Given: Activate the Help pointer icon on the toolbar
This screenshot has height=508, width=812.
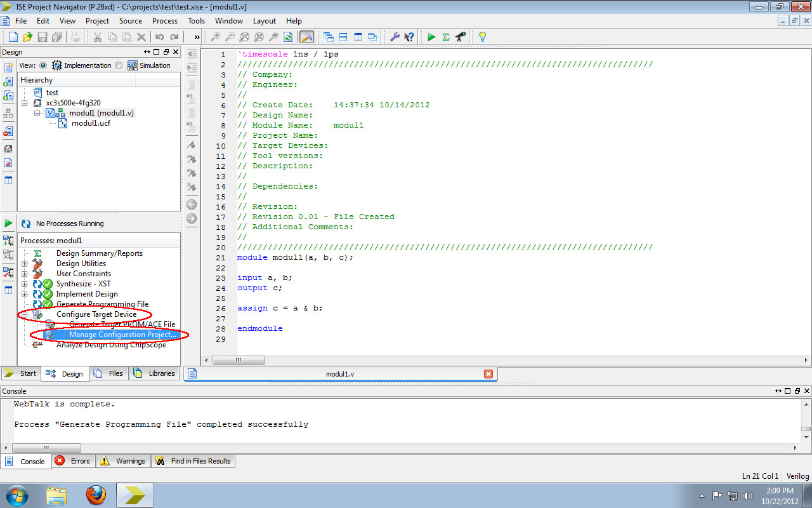Looking at the screenshot, I should tap(409, 37).
